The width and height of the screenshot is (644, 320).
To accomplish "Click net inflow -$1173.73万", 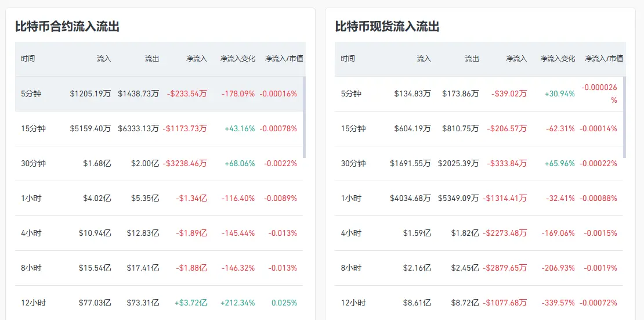I will pos(185,128).
